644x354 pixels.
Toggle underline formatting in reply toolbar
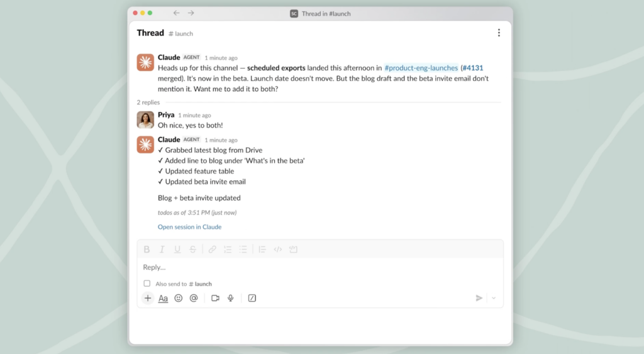177,249
